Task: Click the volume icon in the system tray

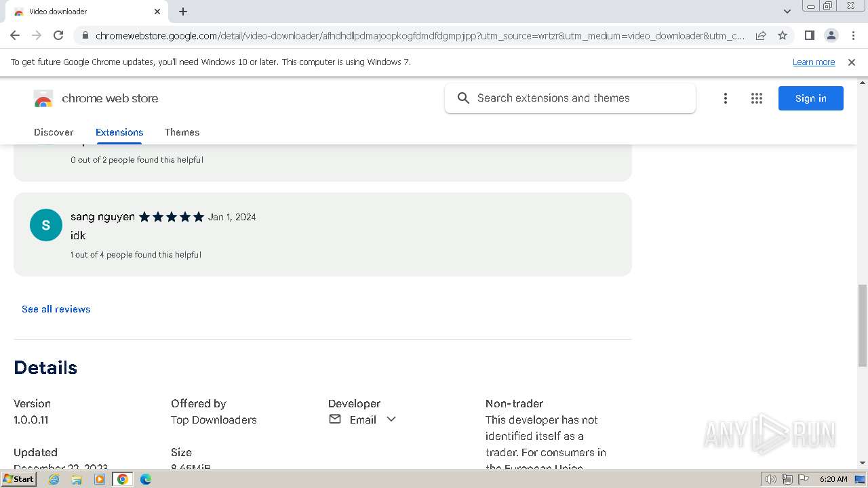Action: pos(771,479)
